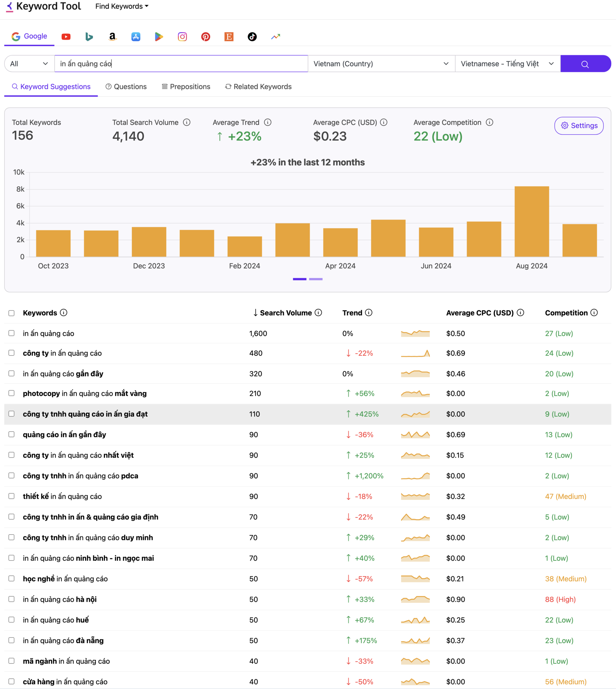The height and width of the screenshot is (689, 616).
Task: View trend sparkline for in ấn quảng cáo huế
Action: 415,620
